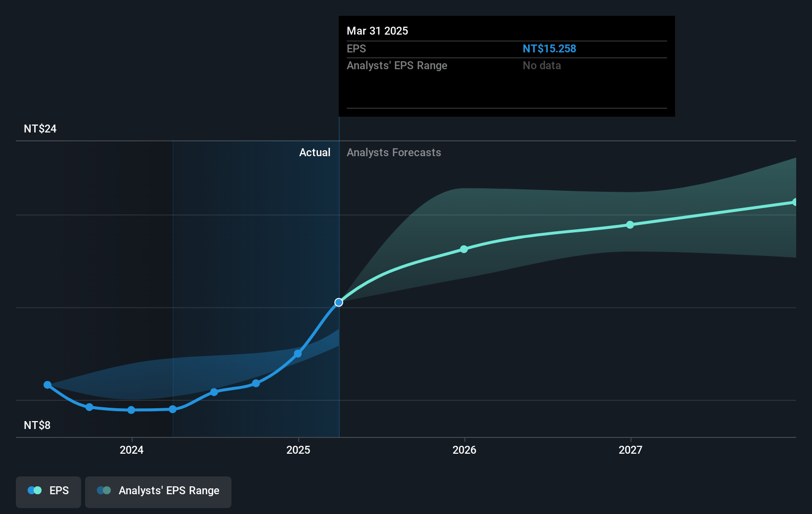Click the 2026 x-axis label
Viewport: 812px width, 514px height.
[x=464, y=450]
